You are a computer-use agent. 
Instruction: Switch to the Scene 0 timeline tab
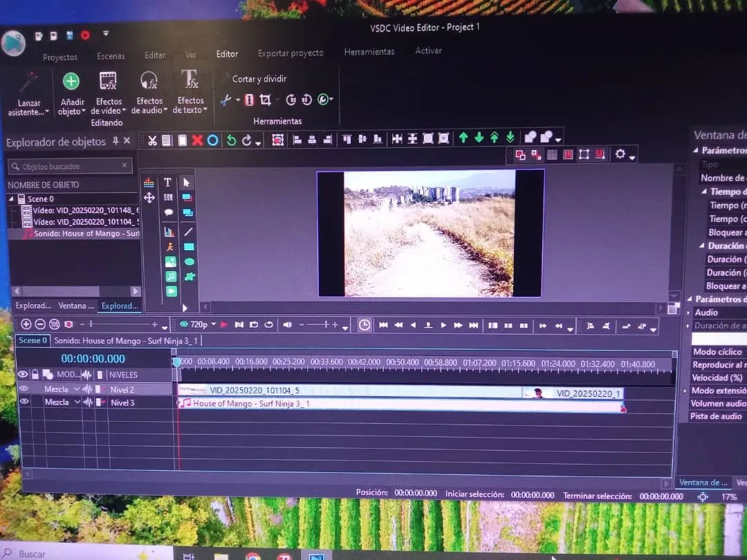(x=33, y=340)
